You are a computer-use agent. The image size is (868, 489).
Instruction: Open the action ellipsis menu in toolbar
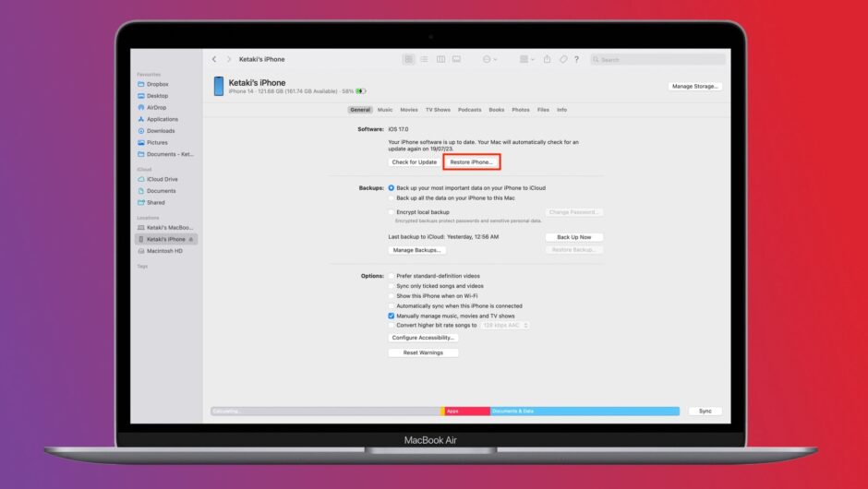[x=489, y=59]
